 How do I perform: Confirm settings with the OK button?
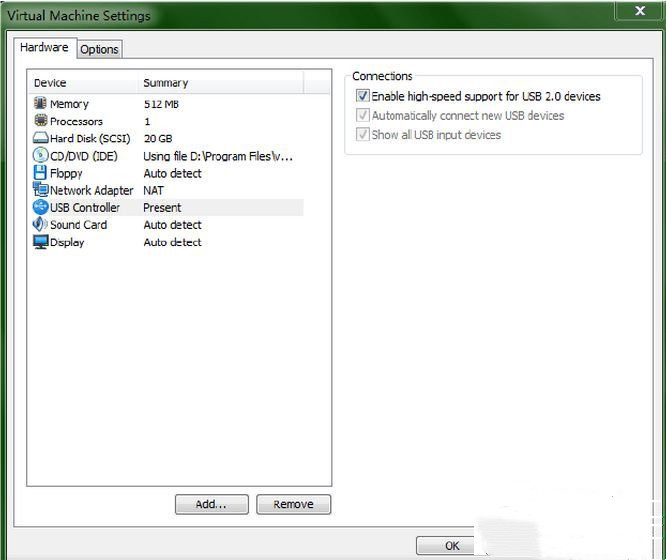[x=453, y=546]
